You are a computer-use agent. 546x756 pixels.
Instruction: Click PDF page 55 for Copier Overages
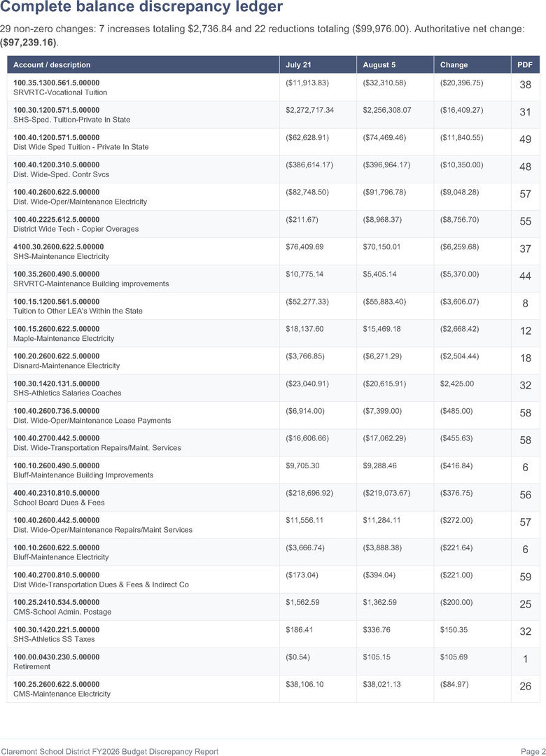click(525, 221)
